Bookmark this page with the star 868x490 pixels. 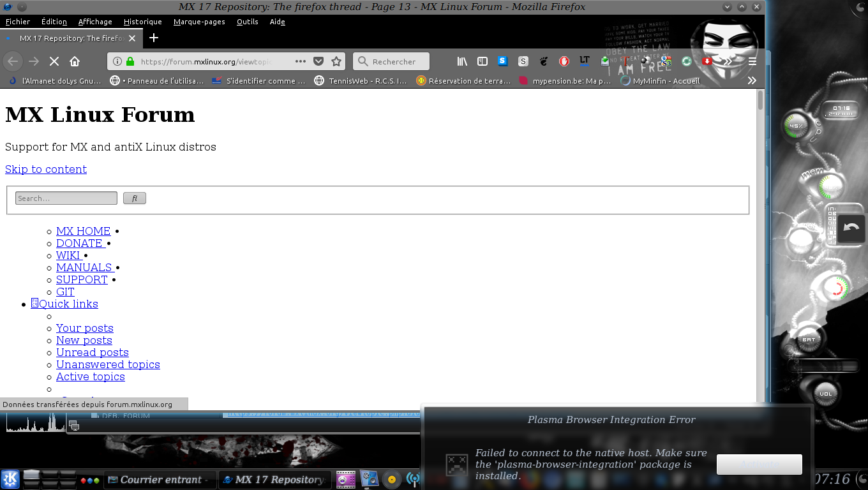coord(336,61)
